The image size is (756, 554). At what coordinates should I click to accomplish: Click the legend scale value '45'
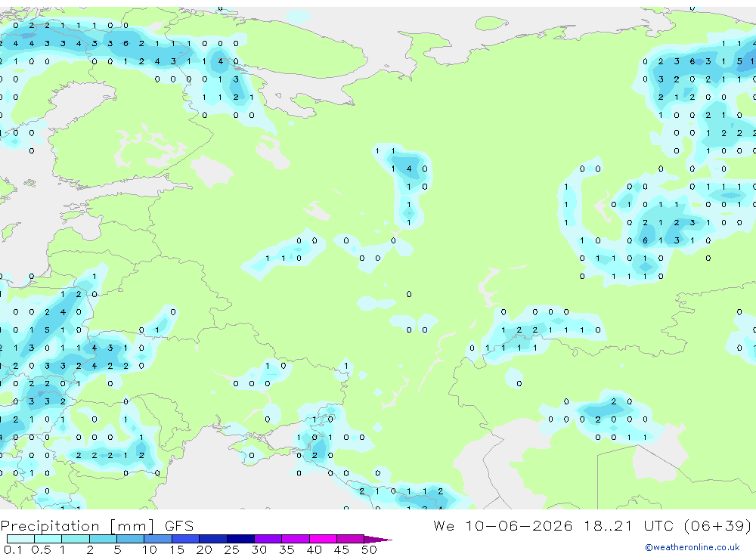click(x=342, y=549)
